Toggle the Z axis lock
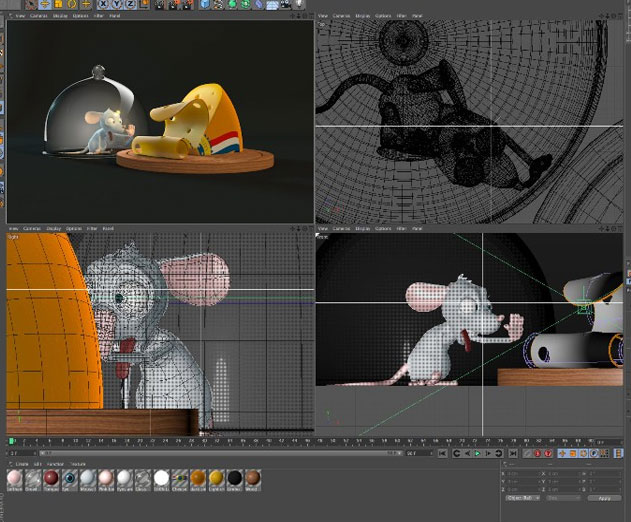Image resolution: width=631 pixels, height=522 pixels. (x=130, y=4)
